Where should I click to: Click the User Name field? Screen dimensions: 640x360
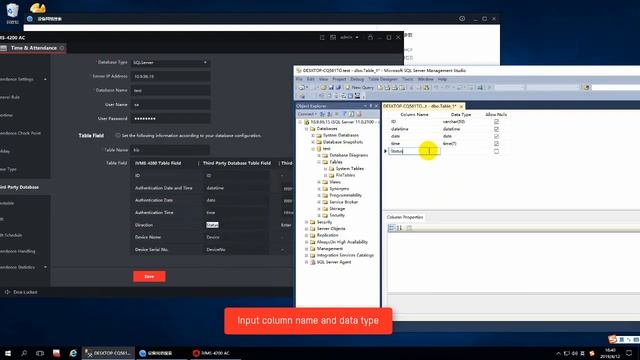[171, 104]
